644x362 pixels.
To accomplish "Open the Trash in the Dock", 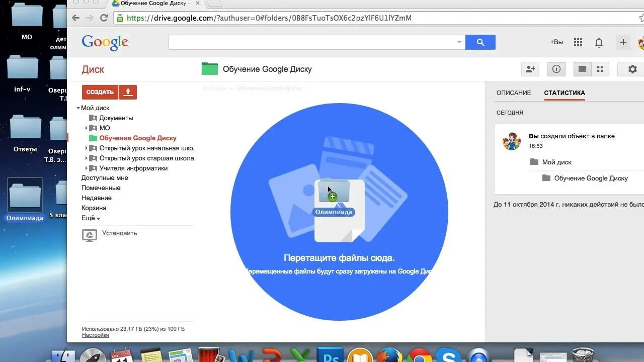I will (x=583, y=354).
